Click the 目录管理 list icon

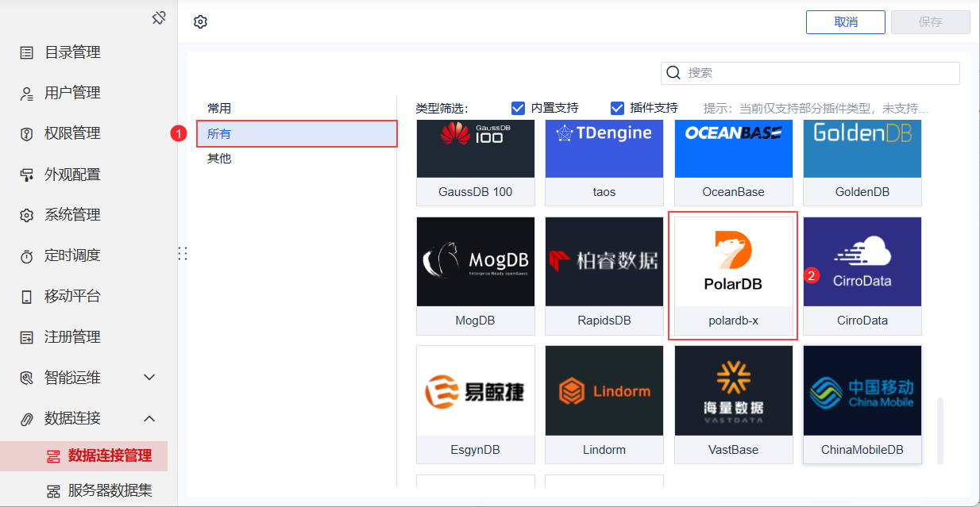coord(27,52)
